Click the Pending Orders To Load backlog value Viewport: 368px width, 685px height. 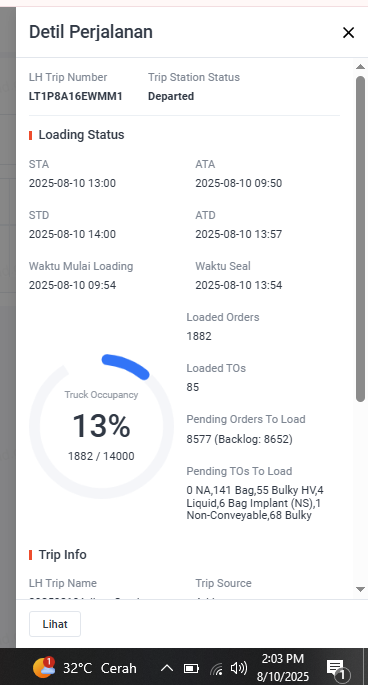click(x=240, y=439)
